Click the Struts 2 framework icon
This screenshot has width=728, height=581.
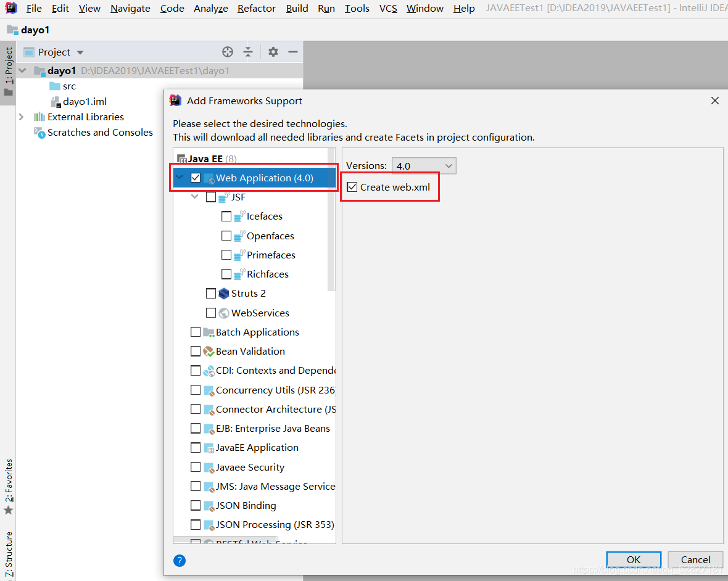224,294
